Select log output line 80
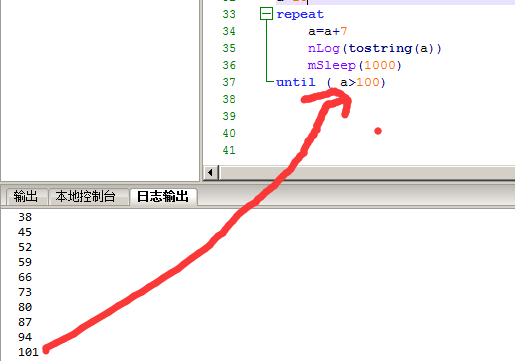 pyautogui.click(x=25, y=307)
